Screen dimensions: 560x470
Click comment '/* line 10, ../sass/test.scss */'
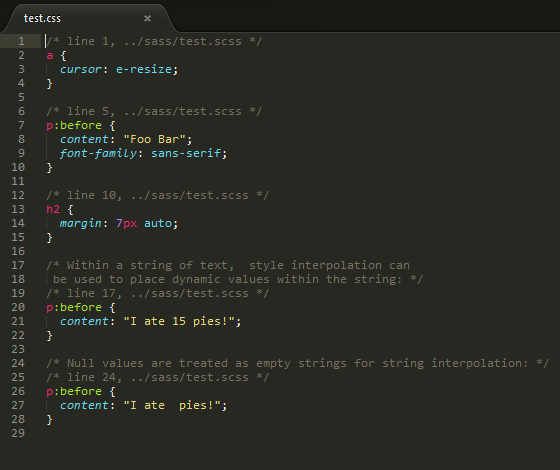158,195
